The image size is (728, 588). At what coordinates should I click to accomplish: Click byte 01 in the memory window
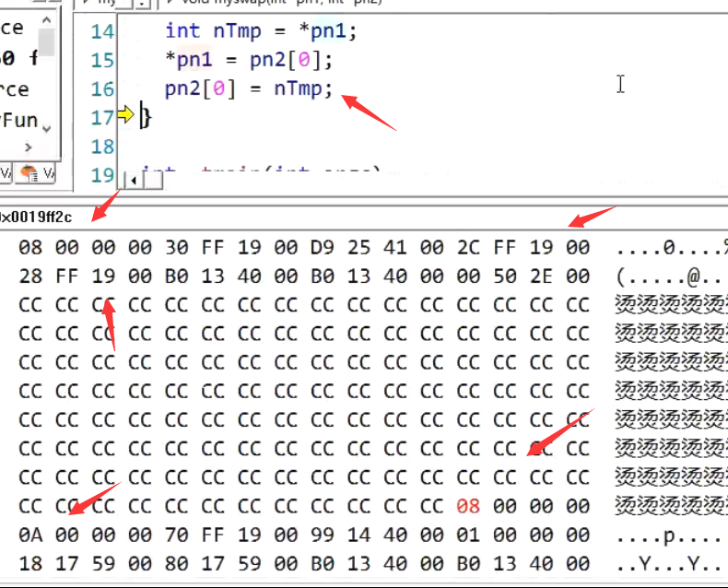coord(468,535)
